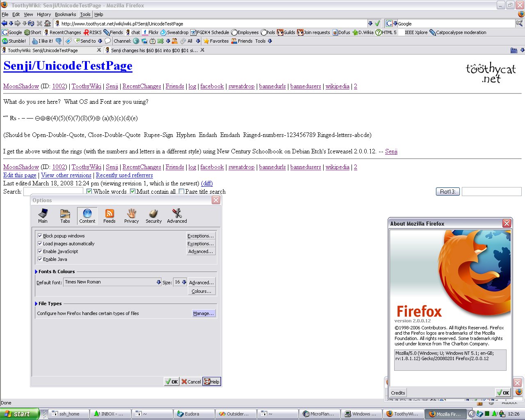
Task: Toggle Whole words search checkbox
Action: (89, 191)
